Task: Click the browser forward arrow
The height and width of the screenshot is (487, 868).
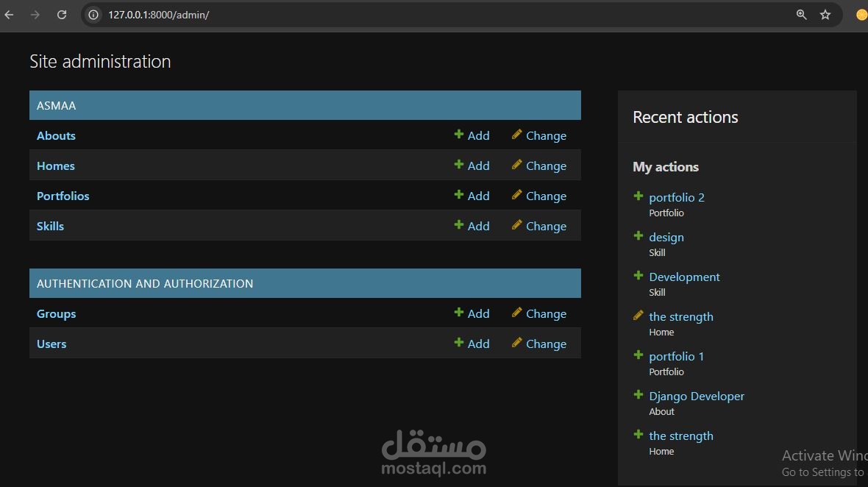Action: click(x=35, y=15)
